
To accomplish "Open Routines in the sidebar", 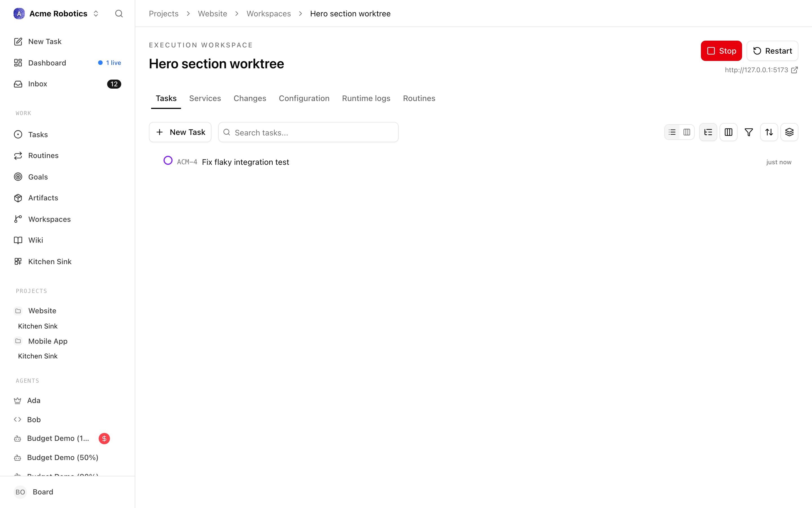I will pyautogui.click(x=67, y=156).
